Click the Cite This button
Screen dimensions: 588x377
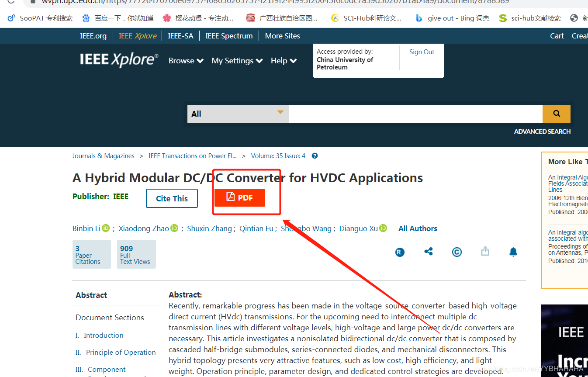point(172,198)
